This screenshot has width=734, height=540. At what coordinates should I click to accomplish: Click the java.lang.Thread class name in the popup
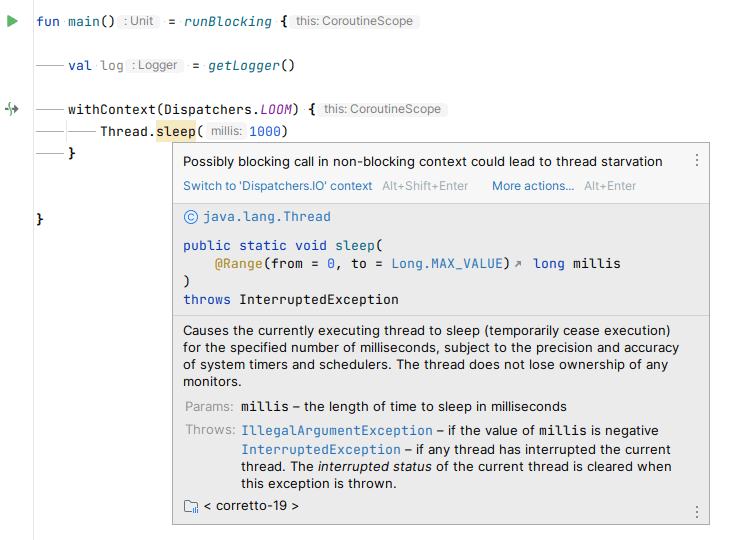pos(267,216)
